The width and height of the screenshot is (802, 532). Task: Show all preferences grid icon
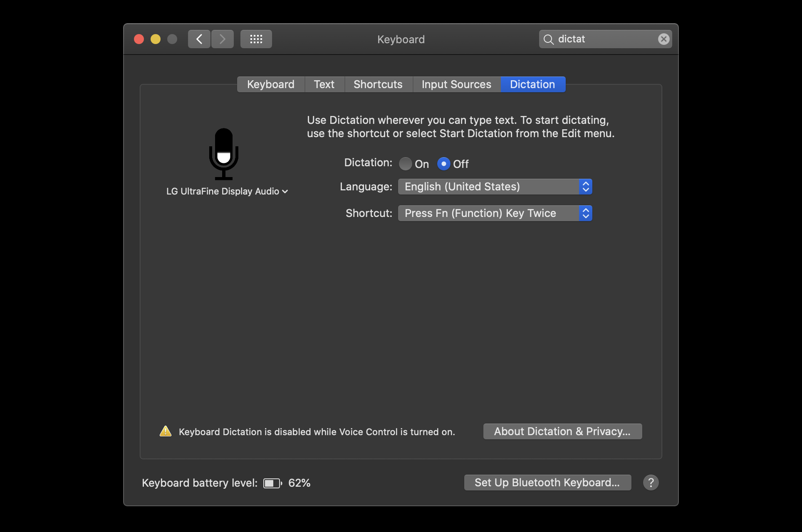pos(256,39)
